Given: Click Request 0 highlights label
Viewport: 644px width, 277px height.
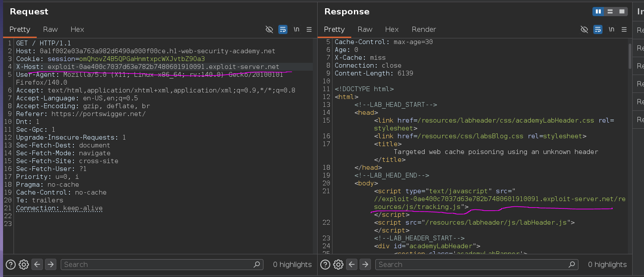Looking at the screenshot, I should click(x=292, y=264).
